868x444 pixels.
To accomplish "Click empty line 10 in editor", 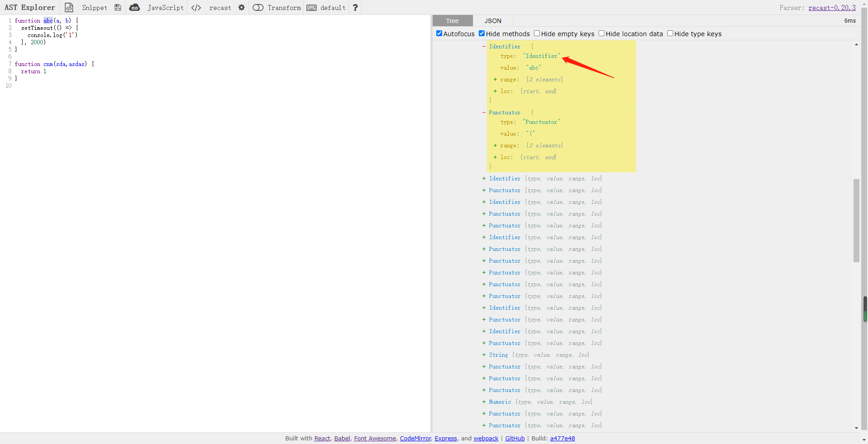I will pyautogui.click(x=222, y=86).
